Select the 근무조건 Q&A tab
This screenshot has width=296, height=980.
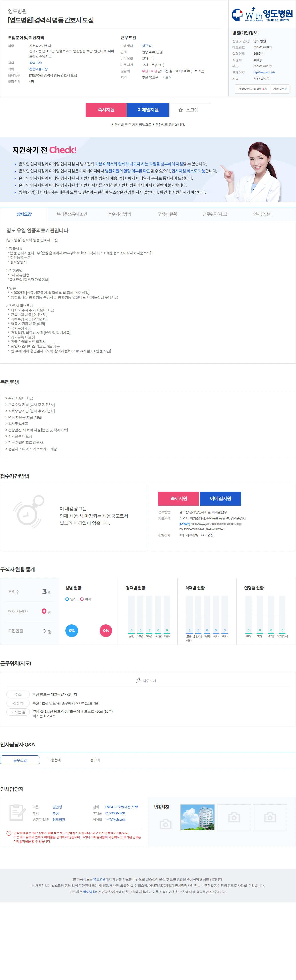20,760
